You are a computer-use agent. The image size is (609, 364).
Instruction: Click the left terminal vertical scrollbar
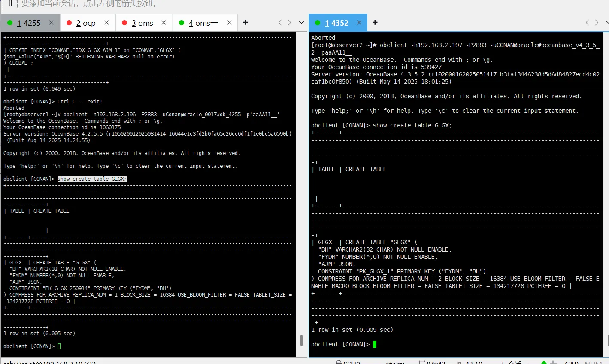click(x=301, y=340)
